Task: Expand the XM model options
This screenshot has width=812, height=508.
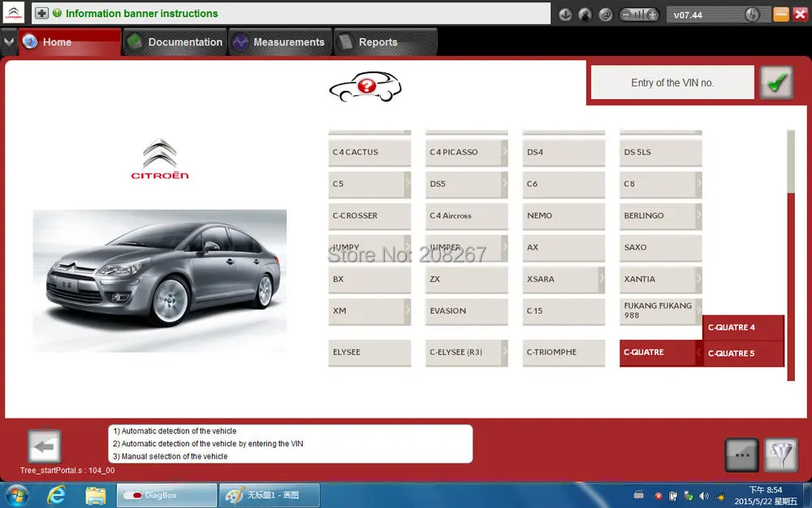Action: (408, 311)
